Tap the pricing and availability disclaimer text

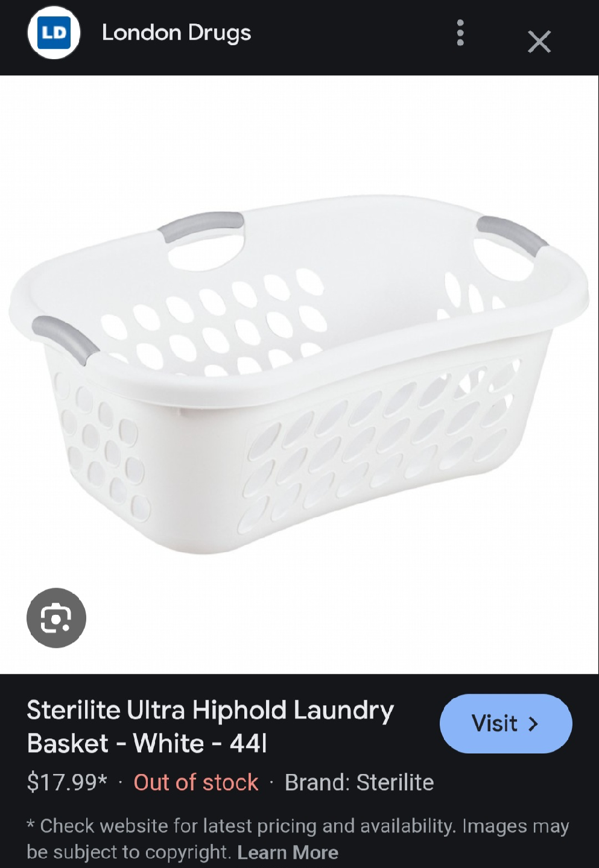pyautogui.click(x=298, y=839)
